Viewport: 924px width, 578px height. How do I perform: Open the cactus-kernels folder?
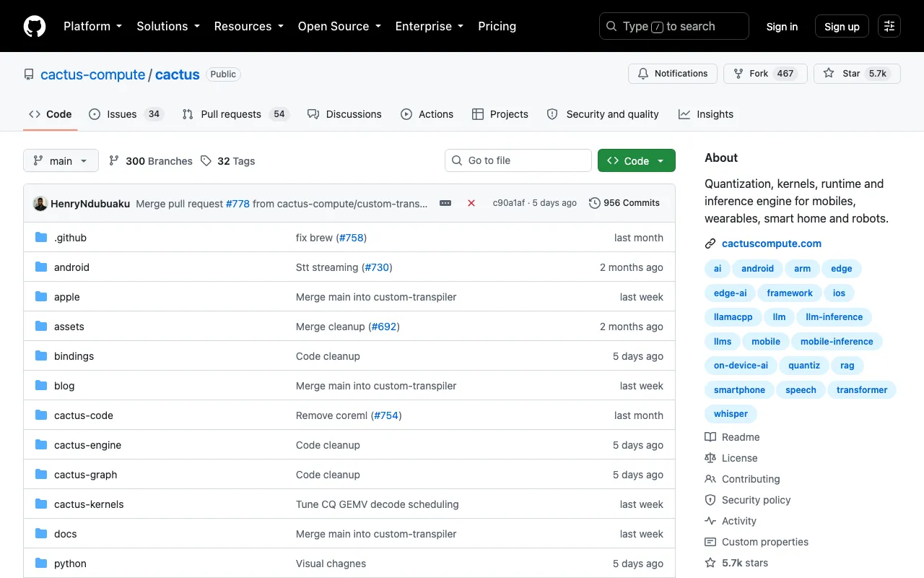pos(89,504)
